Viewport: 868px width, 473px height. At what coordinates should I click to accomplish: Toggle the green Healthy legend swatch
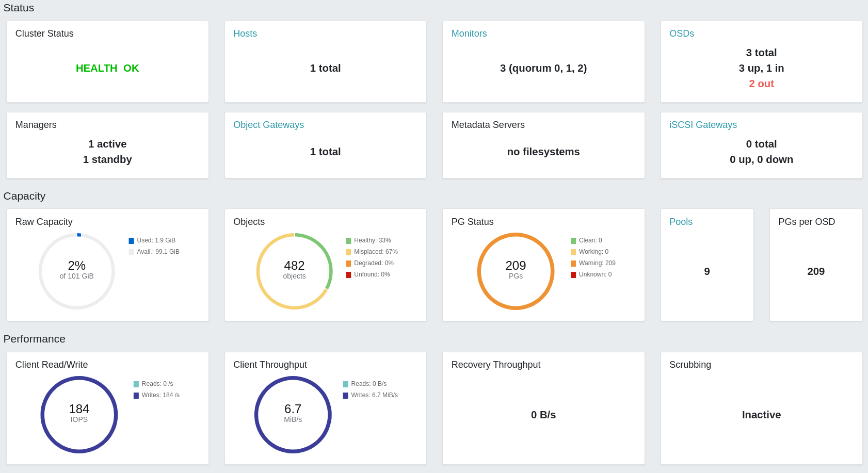(x=348, y=241)
